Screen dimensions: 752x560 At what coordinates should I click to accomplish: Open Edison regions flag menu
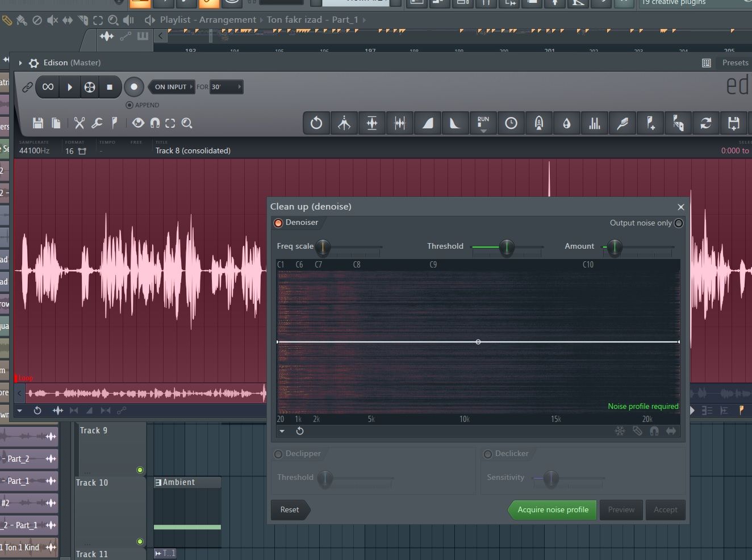point(114,123)
